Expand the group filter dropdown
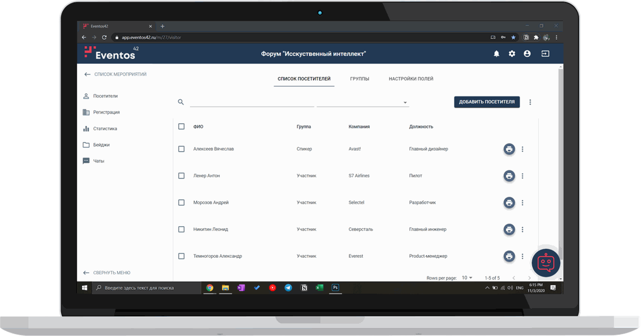This screenshot has width=644, height=336. tap(405, 102)
